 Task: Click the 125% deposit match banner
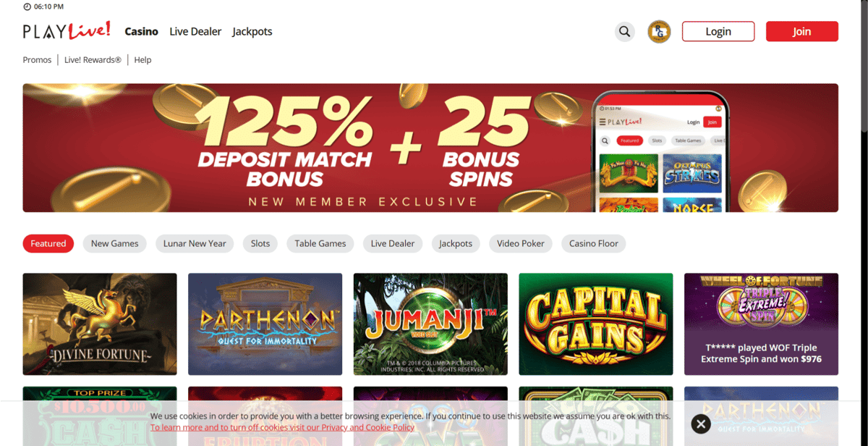tap(430, 148)
